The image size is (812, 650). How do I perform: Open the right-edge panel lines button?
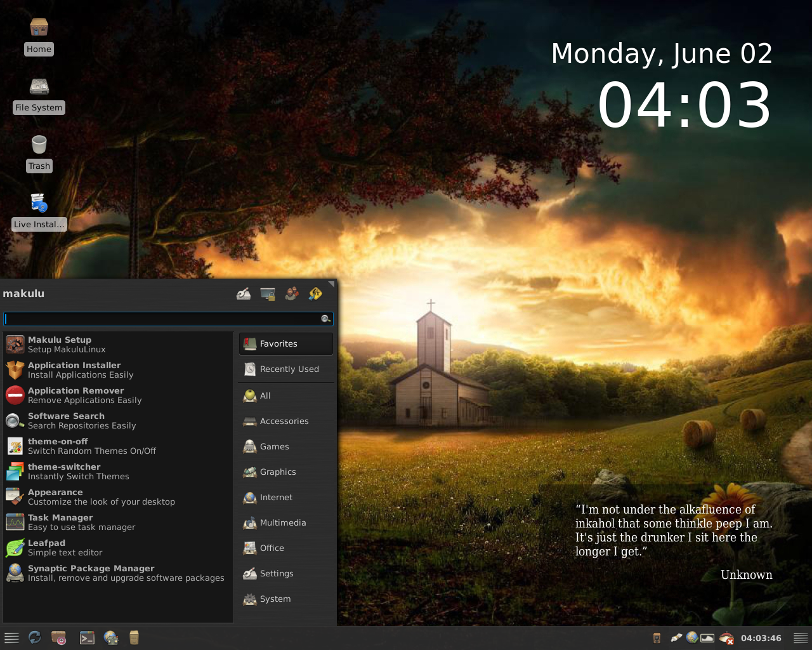coord(801,638)
